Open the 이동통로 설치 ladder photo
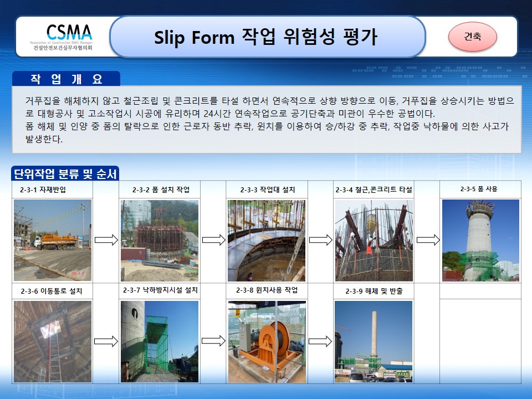 click(x=53, y=342)
